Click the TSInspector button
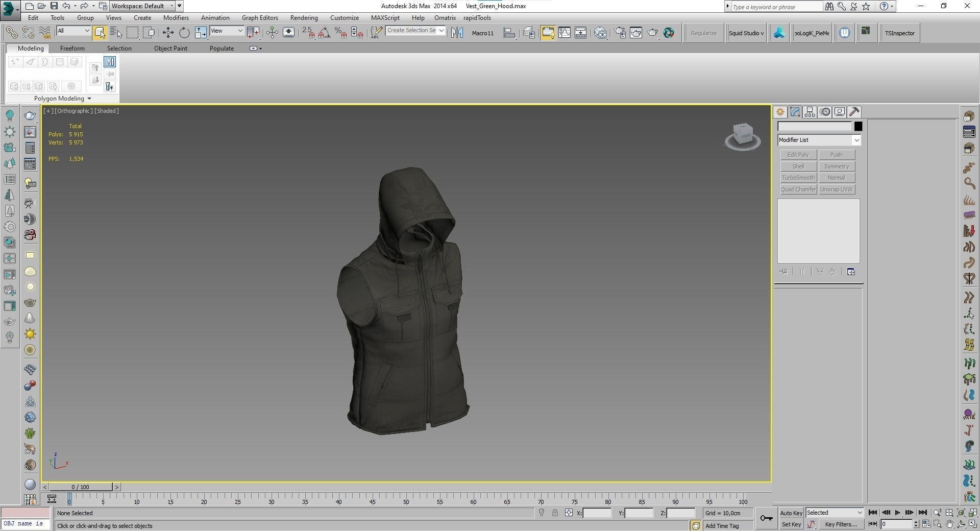The height and width of the screenshot is (531, 980). coord(900,33)
